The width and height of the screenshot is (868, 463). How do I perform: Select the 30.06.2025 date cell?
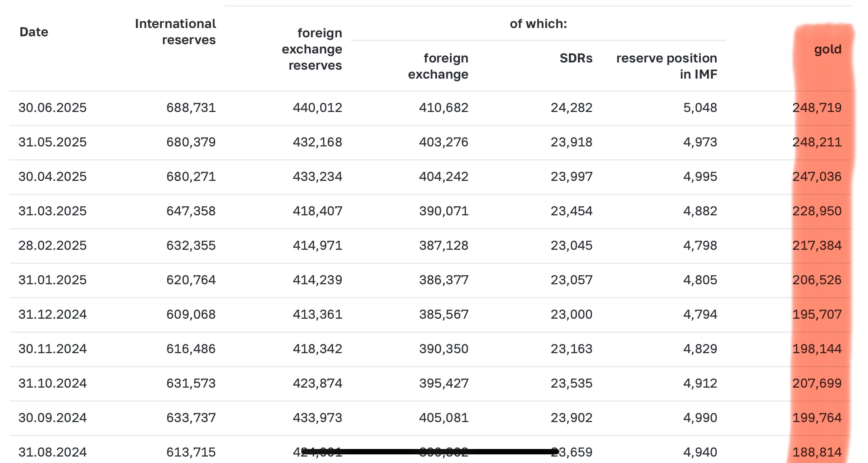coord(53,108)
